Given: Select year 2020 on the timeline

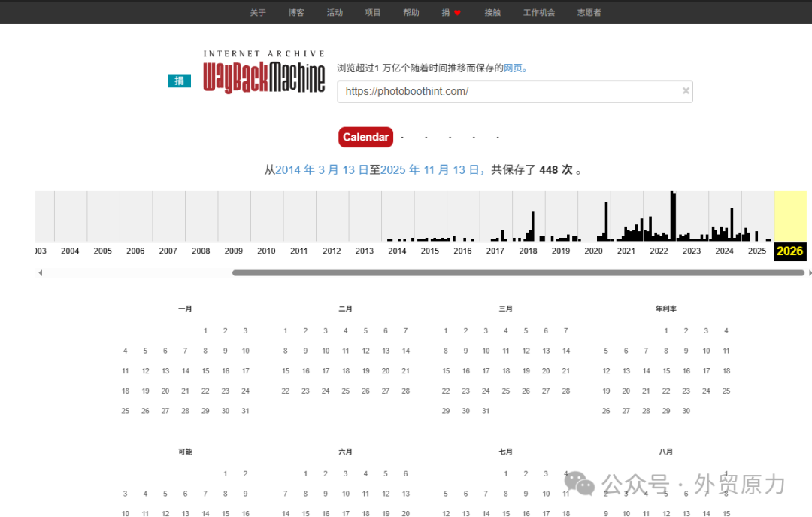Looking at the screenshot, I should click(x=593, y=251).
